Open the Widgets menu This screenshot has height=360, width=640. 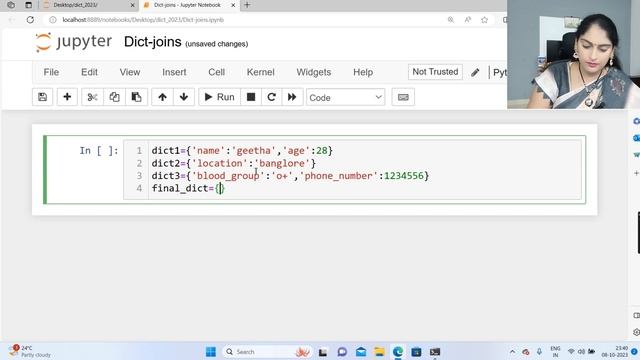(313, 72)
